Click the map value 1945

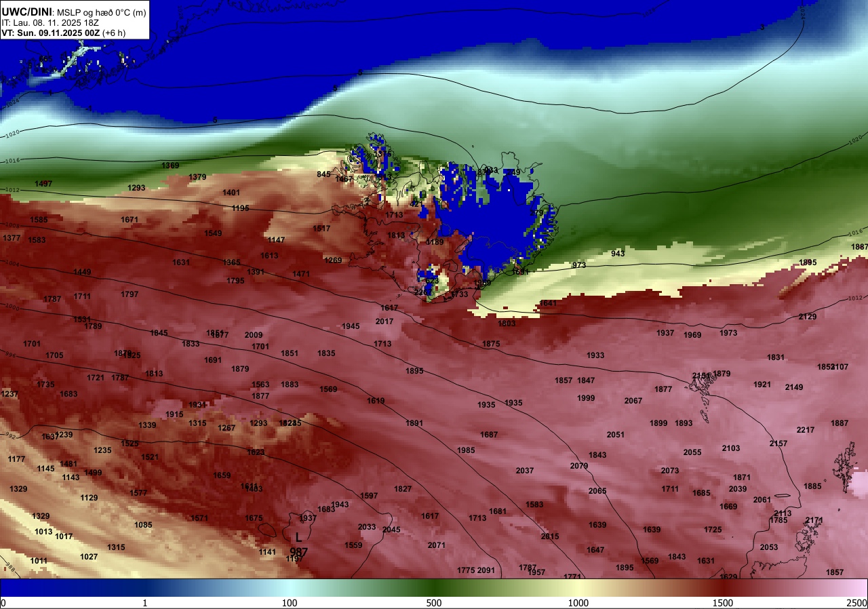click(351, 326)
